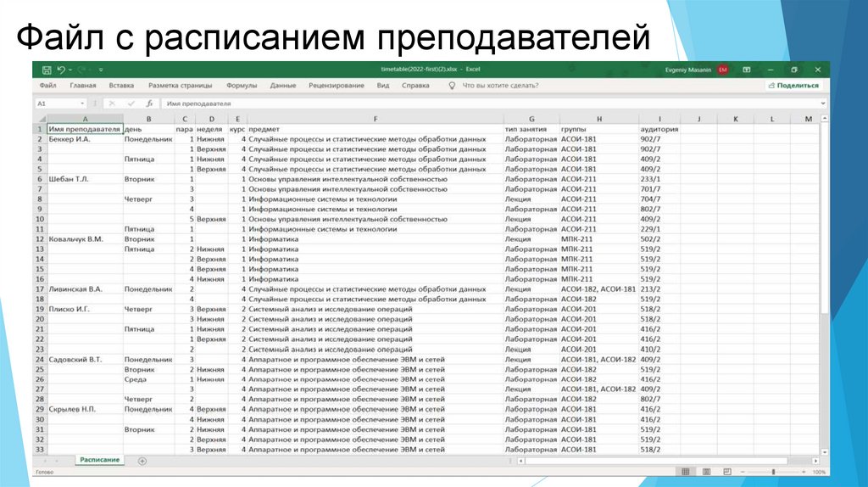Click cell 'Ковальчук В.М.'
This screenshot has height=487, width=868.
click(86, 239)
